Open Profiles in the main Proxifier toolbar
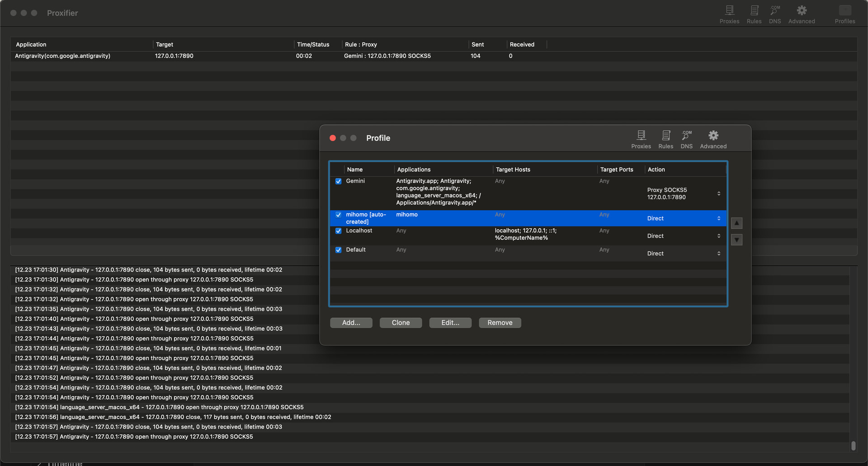 pos(844,14)
